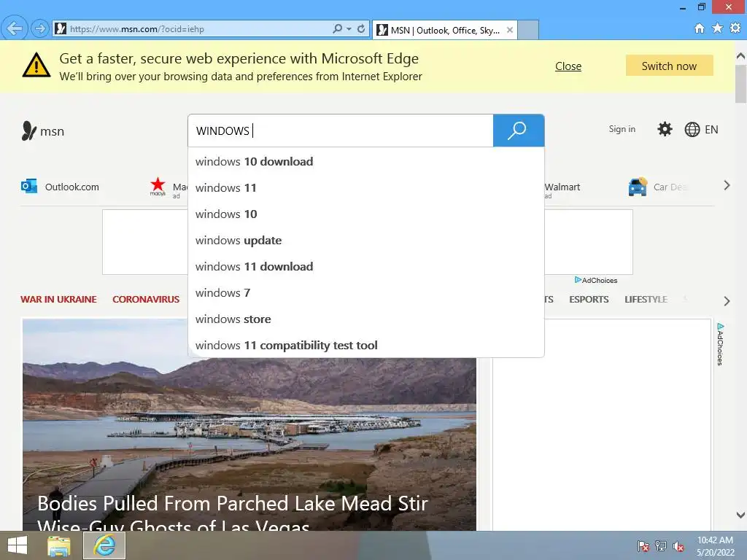Expand news categories with right chevron

click(x=727, y=301)
